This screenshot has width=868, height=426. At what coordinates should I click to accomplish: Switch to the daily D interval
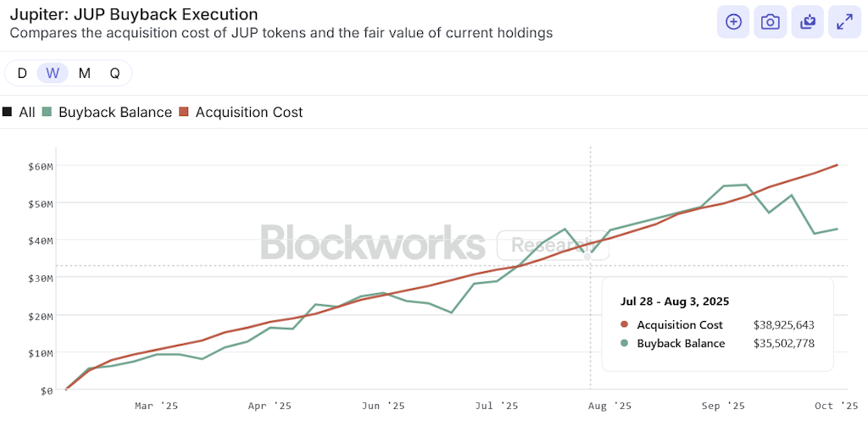(x=22, y=73)
